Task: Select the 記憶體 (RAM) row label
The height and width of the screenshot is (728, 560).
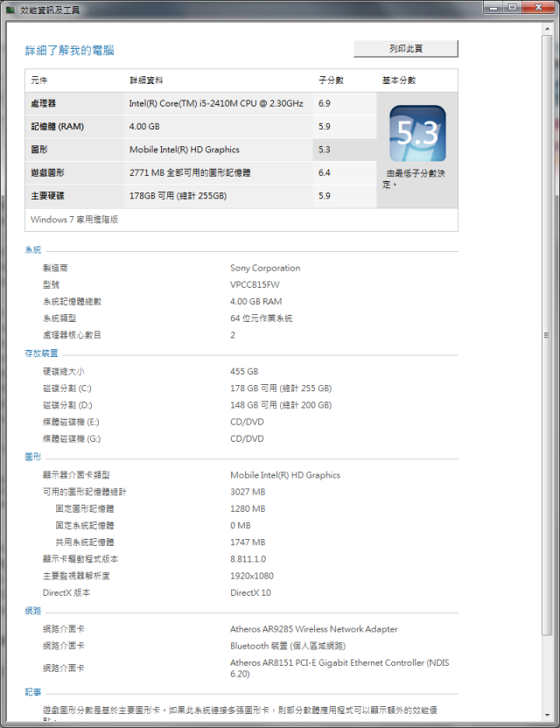Action: click(x=57, y=126)
